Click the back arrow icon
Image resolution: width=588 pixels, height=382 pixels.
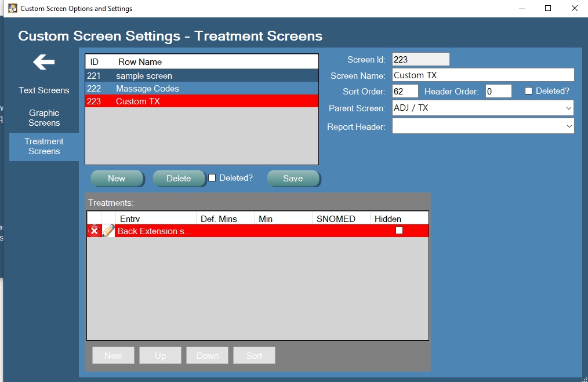pyautogui.click(x=44, y=62)
